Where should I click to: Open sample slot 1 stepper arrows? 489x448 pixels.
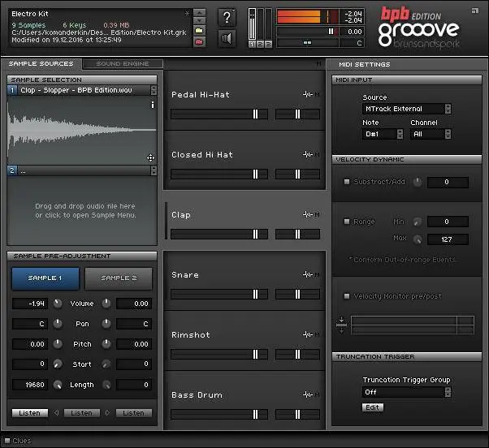(x=154, y=90)
